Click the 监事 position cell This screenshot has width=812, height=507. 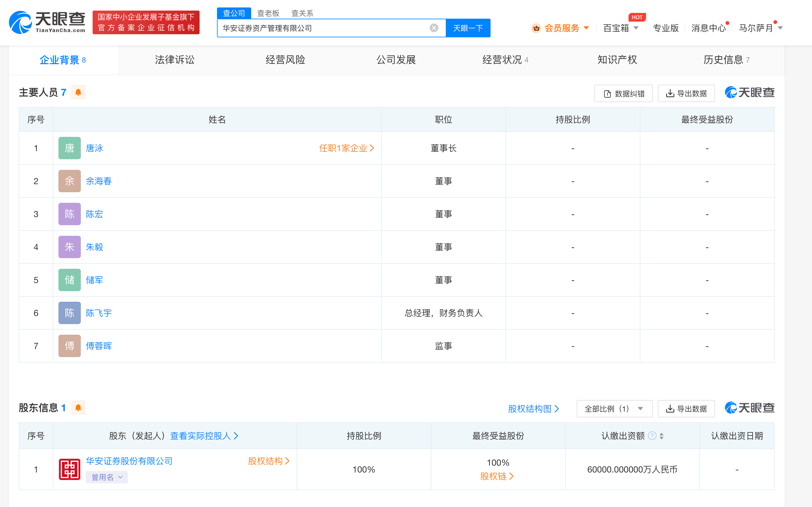pos(443,346)
